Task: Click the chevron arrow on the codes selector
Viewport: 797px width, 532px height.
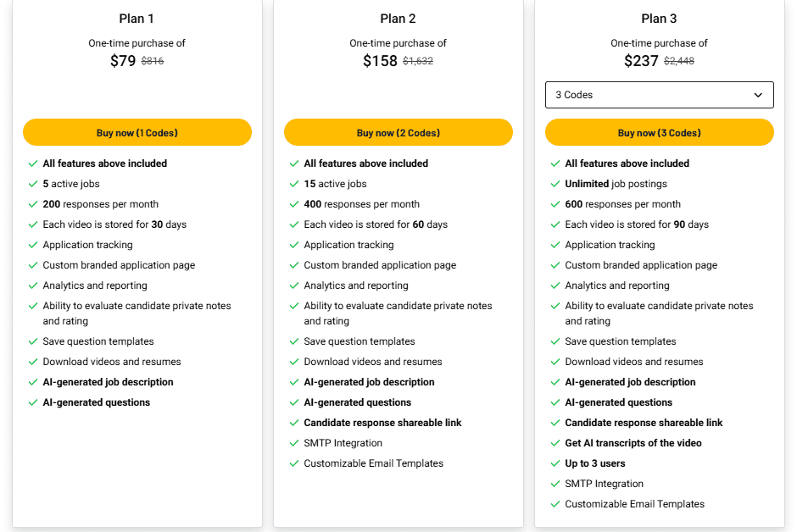Action: pos(758,95)
